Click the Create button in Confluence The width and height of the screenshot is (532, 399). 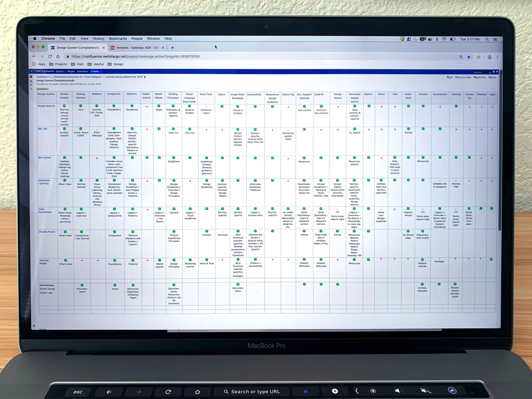[x=95, y=71]
